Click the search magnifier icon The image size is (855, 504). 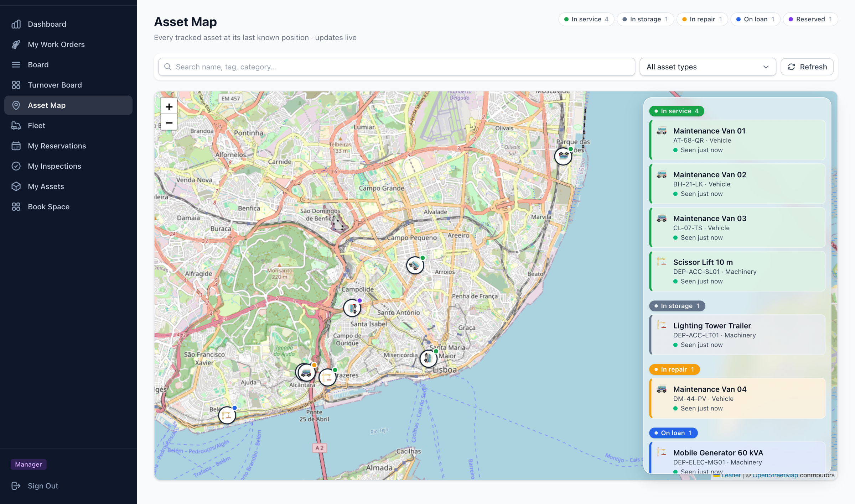click(x=168, y=67)
